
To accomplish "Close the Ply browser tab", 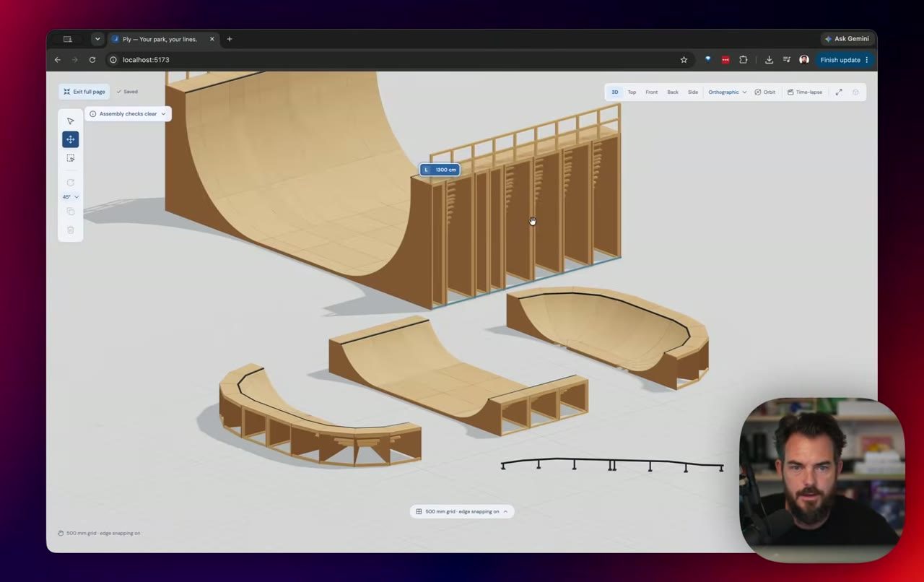I will (212, 39).
